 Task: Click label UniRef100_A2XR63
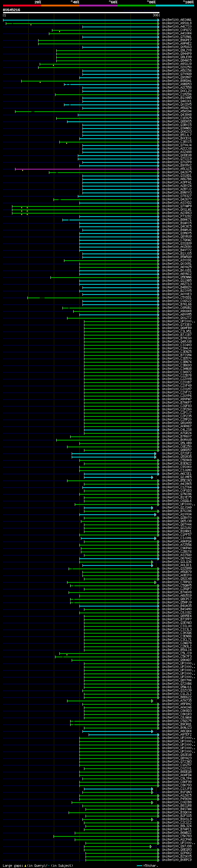coord(176,213)
